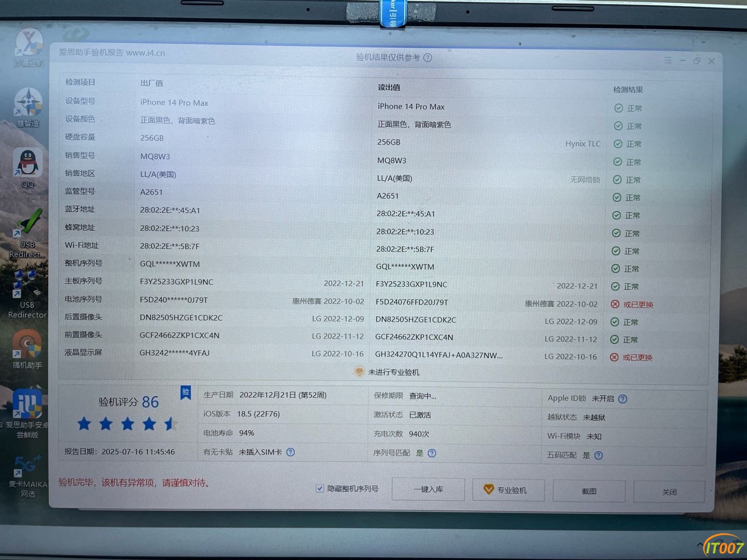Viewport: 747px width, 560px height.
Task: Start 专业验机 professional inspection
Action: 508,490
